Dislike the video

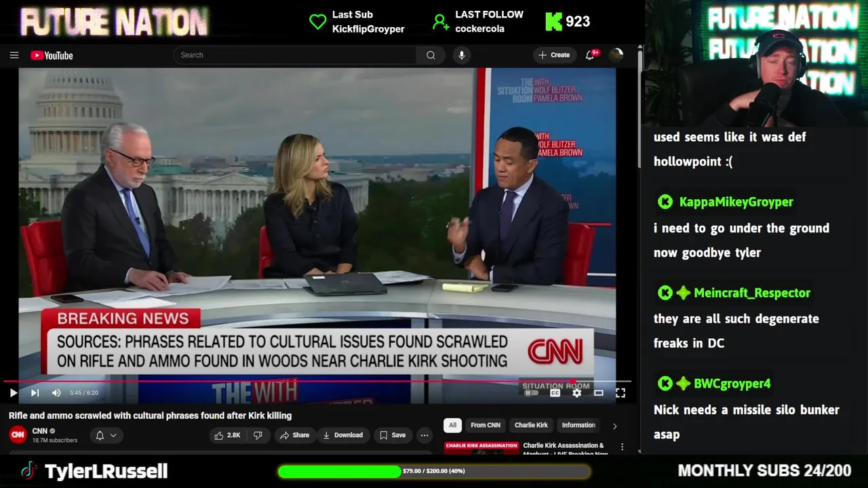pyautogui.click(x=258, y=435)
